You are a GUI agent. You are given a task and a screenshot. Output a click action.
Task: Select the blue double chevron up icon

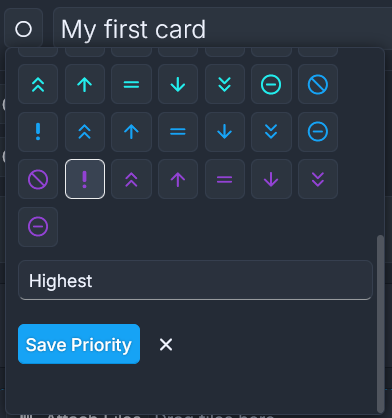click(x=85, y=132)
